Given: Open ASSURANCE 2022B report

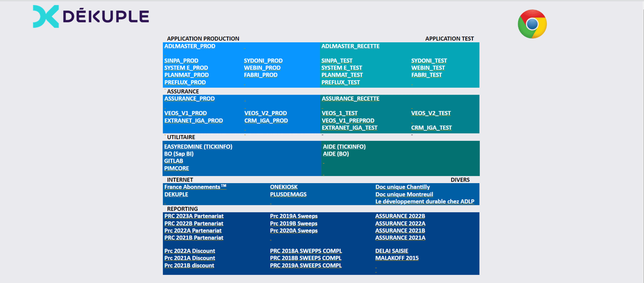Looking at the screenshot, I should pyautogui.click(x=400, y=216).
